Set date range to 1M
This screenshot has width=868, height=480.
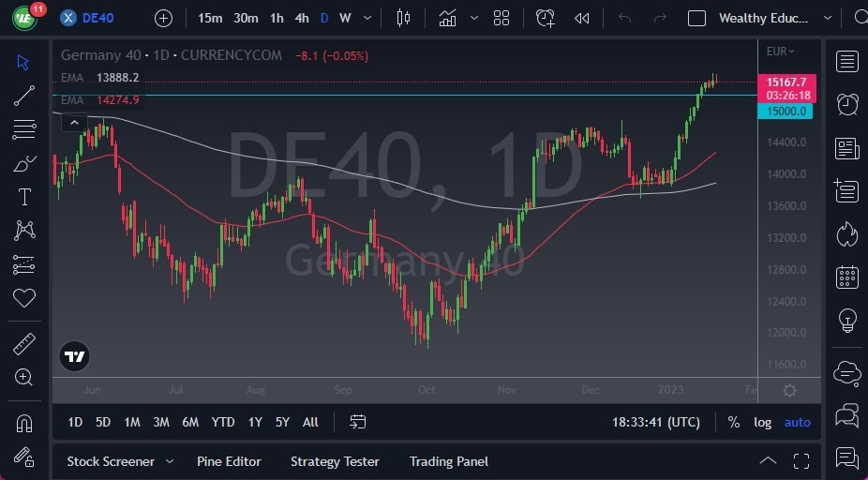pos(132,423)
